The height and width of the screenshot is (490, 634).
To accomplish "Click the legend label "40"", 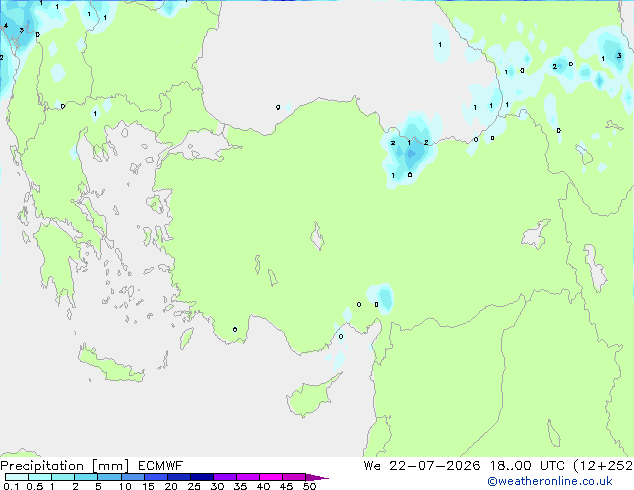I will (x=263, y=486).
